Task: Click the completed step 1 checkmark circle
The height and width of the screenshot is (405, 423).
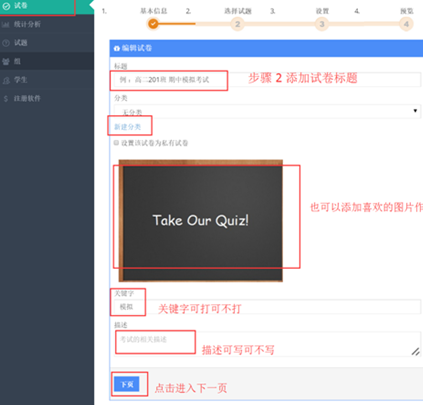Action: click(153, 24)
